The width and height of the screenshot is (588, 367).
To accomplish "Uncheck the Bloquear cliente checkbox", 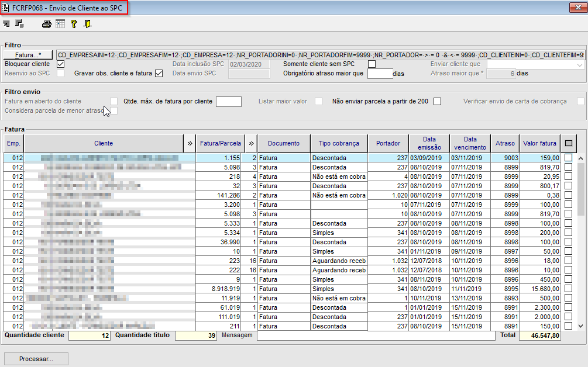I will click(60, 64).
